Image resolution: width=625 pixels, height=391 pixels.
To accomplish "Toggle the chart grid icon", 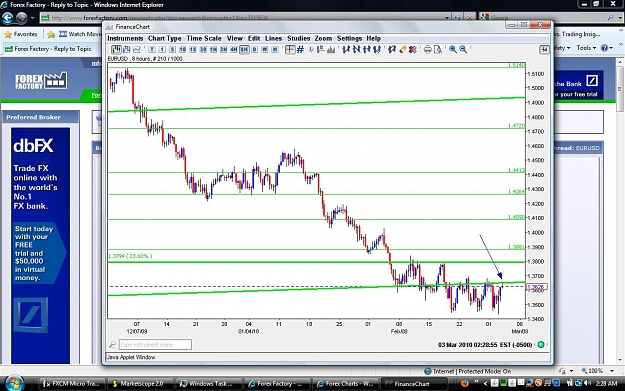I will (300, 49).
